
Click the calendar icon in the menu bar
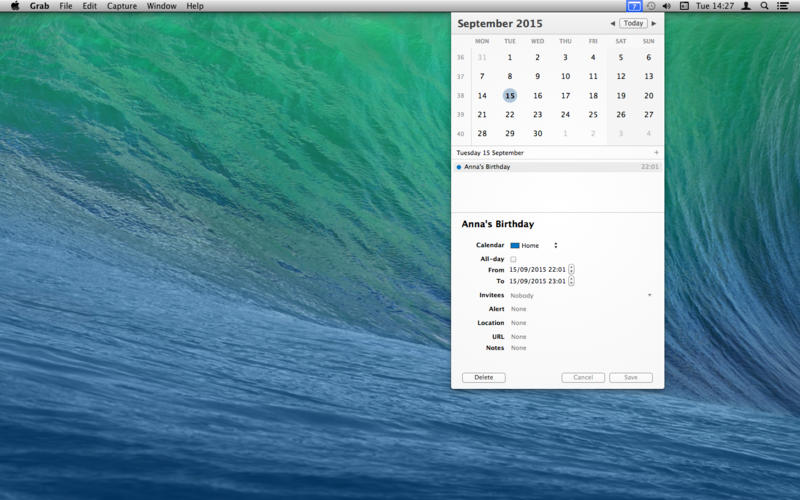pos(634,6)
